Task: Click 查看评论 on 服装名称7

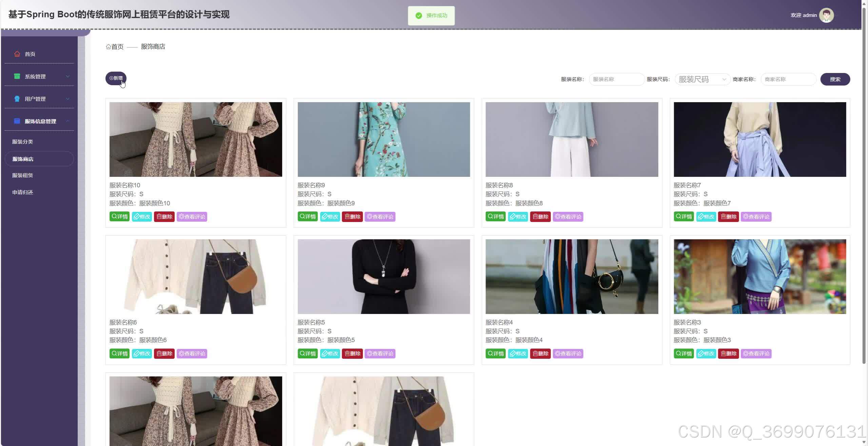Action: 756,217
